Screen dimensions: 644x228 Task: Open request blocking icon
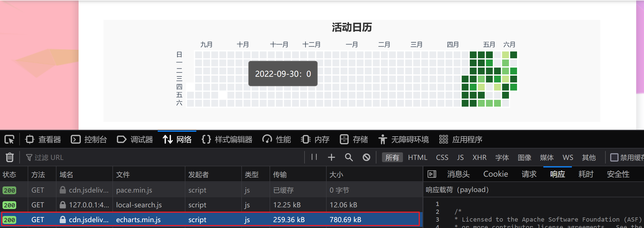click(366, 157)
